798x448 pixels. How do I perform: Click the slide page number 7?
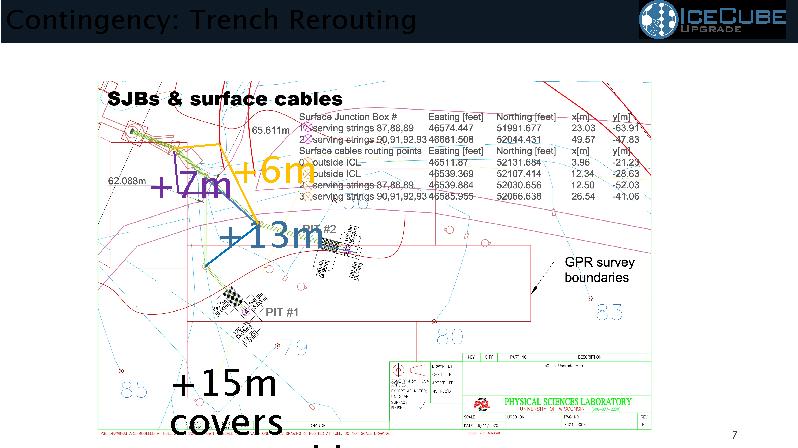point(734,435)
